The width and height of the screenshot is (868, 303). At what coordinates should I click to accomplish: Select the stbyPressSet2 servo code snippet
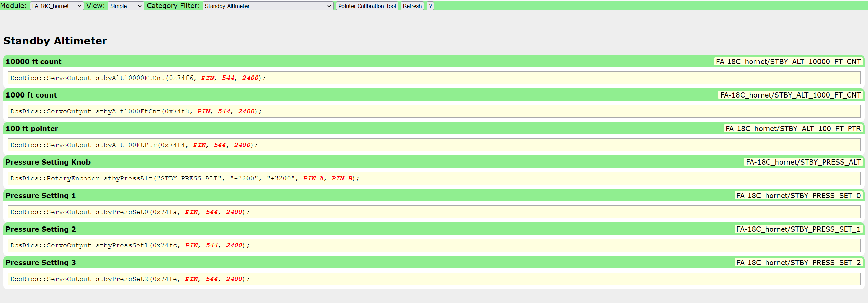[x=434, y=279]
